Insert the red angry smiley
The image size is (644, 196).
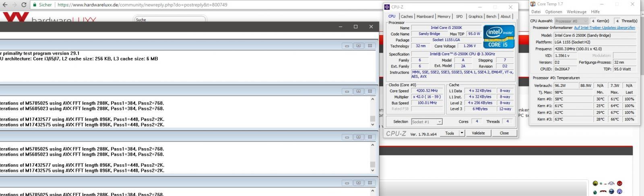619,184
